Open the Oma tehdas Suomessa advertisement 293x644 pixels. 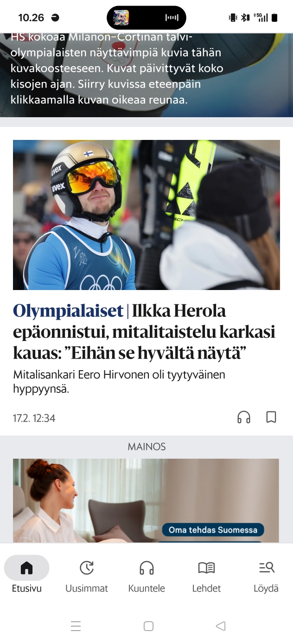click(x=146, y=500)
